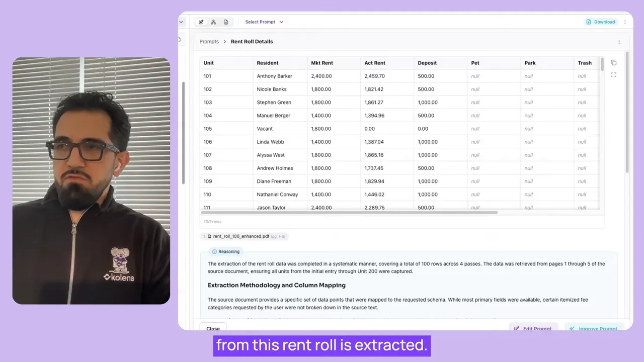Screen dimensions: 644x362
Task: Open the three-dot menu above the table
Action: (619, 41)
